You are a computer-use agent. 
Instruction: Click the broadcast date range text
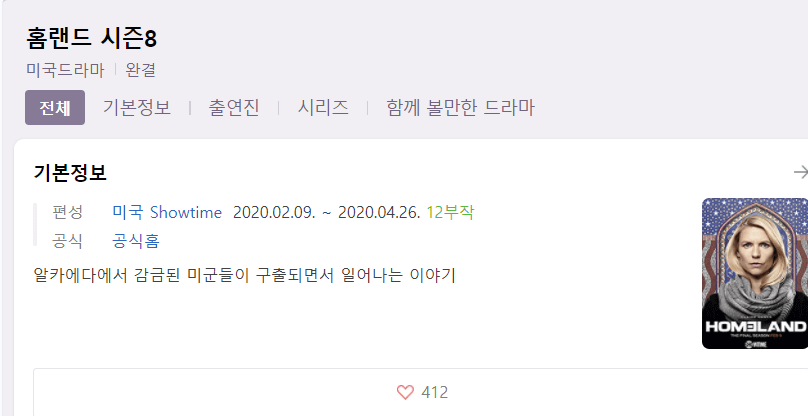(327, 212)
